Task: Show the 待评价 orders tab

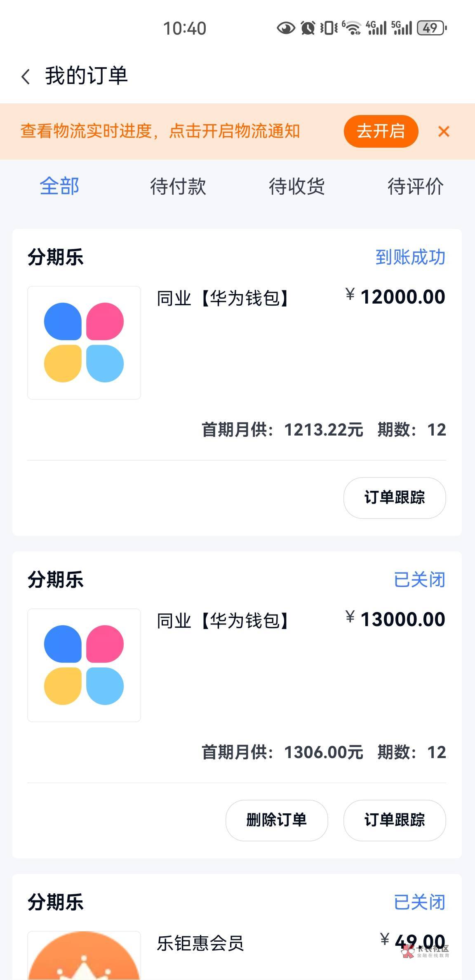Action: pyautogui.click(x=415, y=186)
